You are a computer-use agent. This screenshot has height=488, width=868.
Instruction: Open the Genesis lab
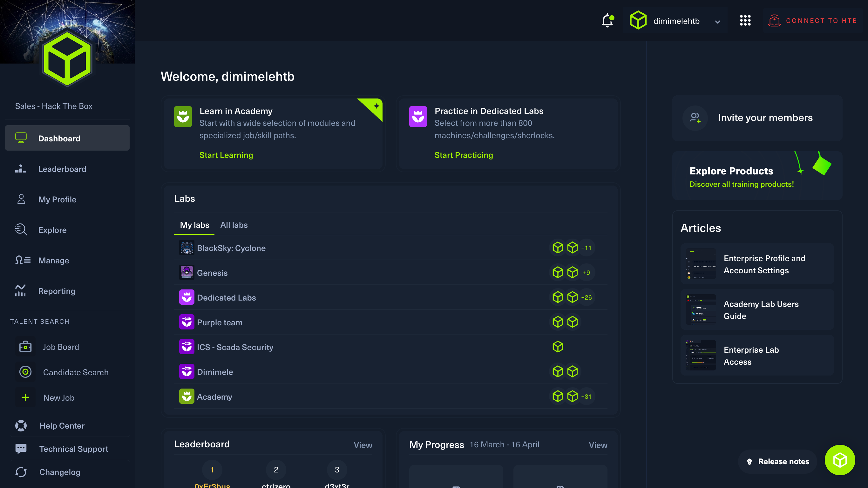tap(391, 273)
